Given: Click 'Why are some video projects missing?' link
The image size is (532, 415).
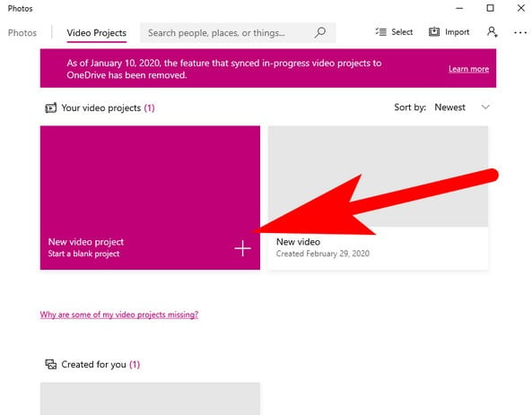Looking at the screenshot, I should pyautogui.click(x=119, y=315).
